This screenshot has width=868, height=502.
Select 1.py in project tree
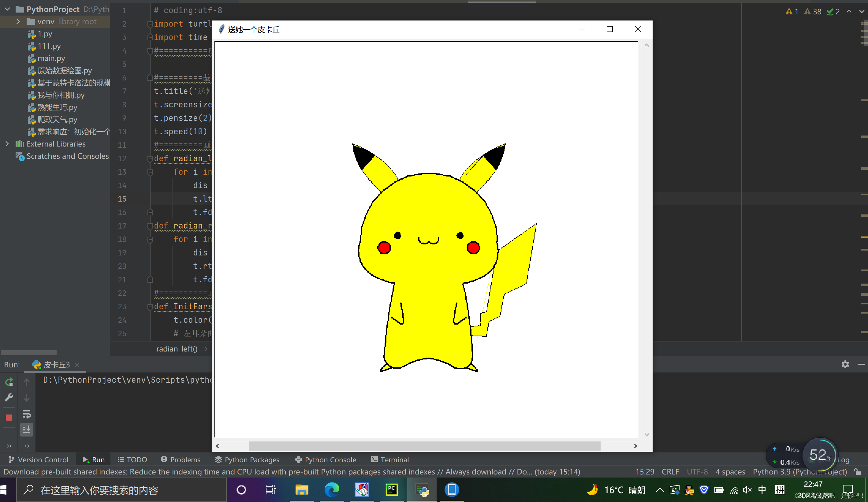(45, 34)
